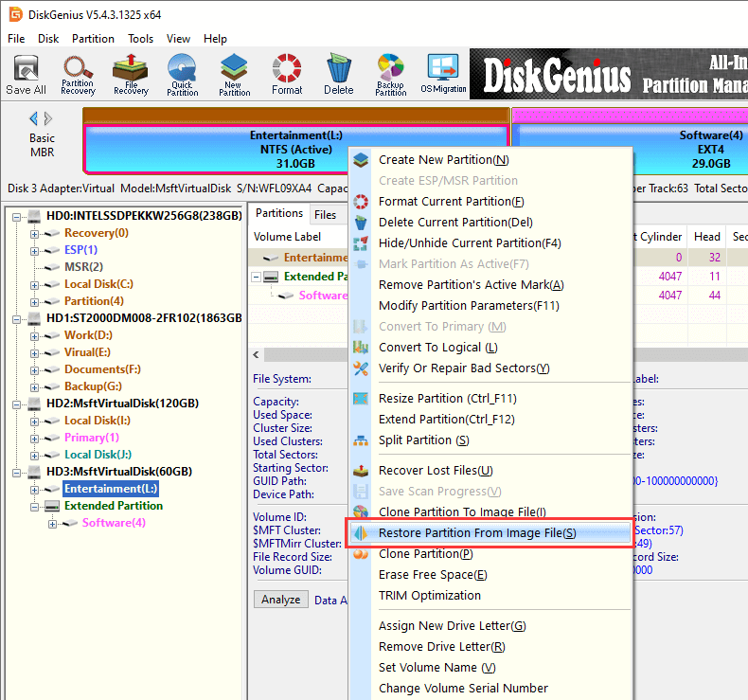
Task: Open Partition Recovery from the toolbar
Action: pos(78,75)
